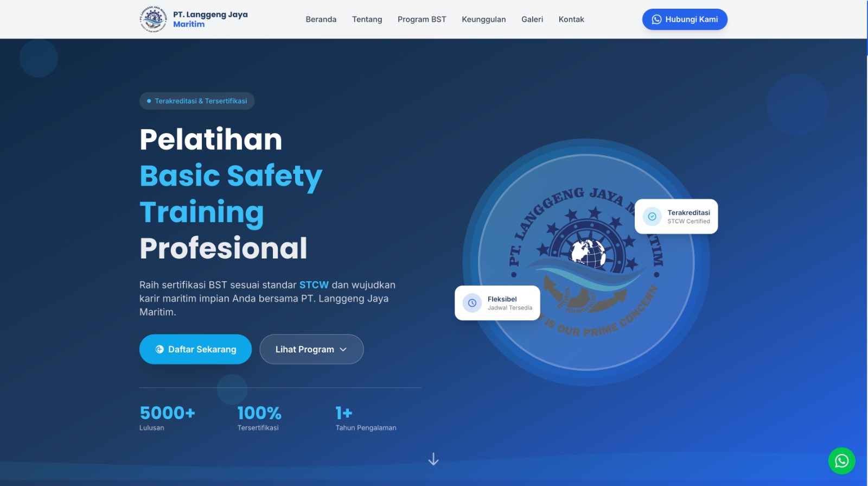The width and height of the screenshot is (868, 486).
Task: Click the clock icon in Fleksibel card
Action: (472, 303)
